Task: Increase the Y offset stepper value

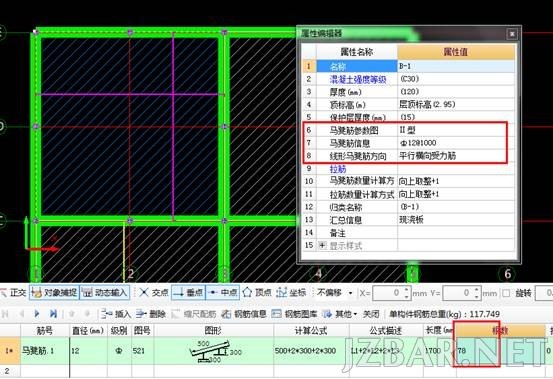Action: (477, 289)
